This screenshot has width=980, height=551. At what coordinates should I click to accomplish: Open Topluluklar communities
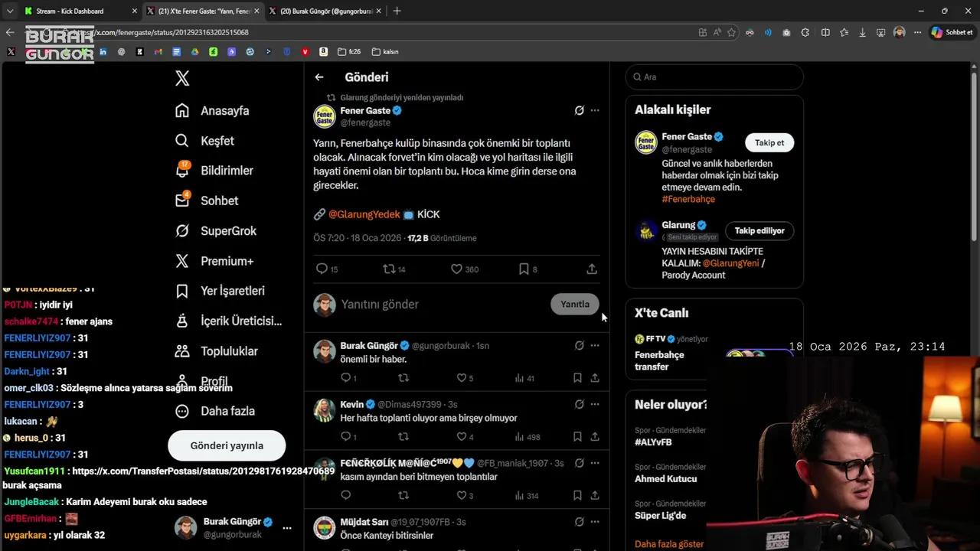[x=217, y=351]
